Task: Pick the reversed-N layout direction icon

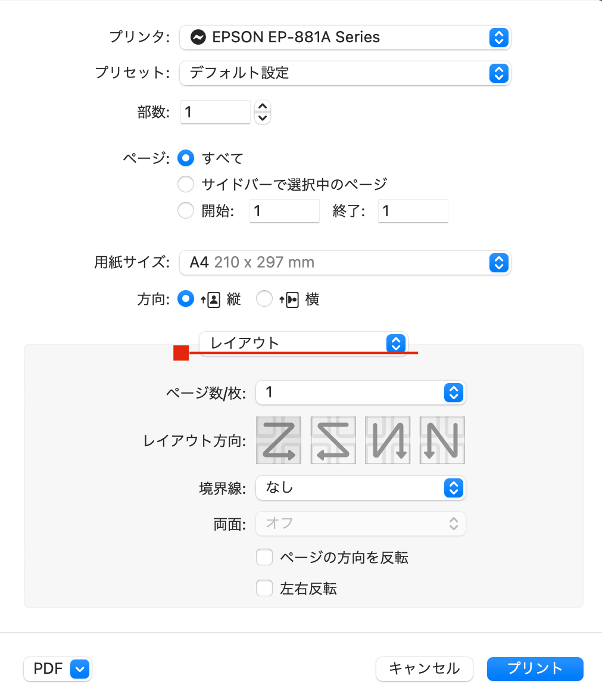Action: pyautogui.click(x=388, y=440)
